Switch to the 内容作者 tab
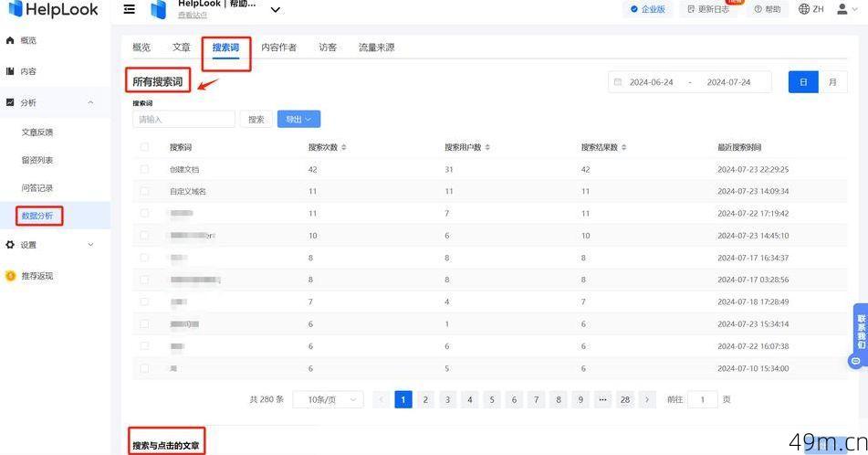 pos(279,48)
